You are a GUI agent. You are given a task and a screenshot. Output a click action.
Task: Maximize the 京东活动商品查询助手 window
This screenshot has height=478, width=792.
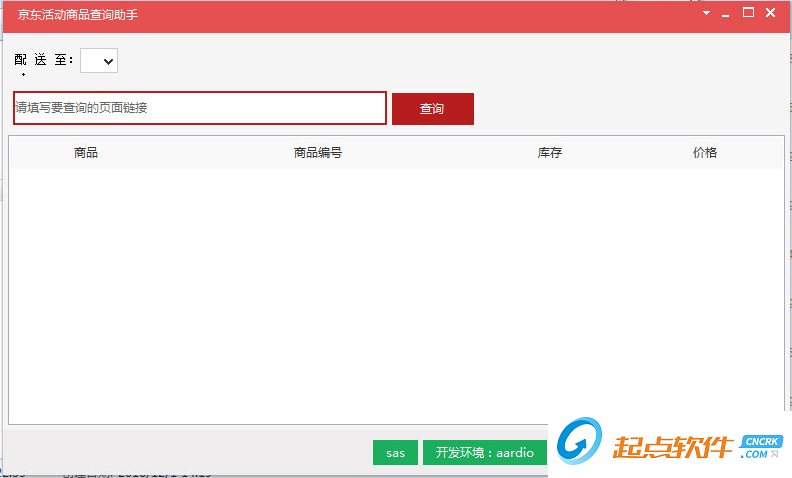pos(749,13)
